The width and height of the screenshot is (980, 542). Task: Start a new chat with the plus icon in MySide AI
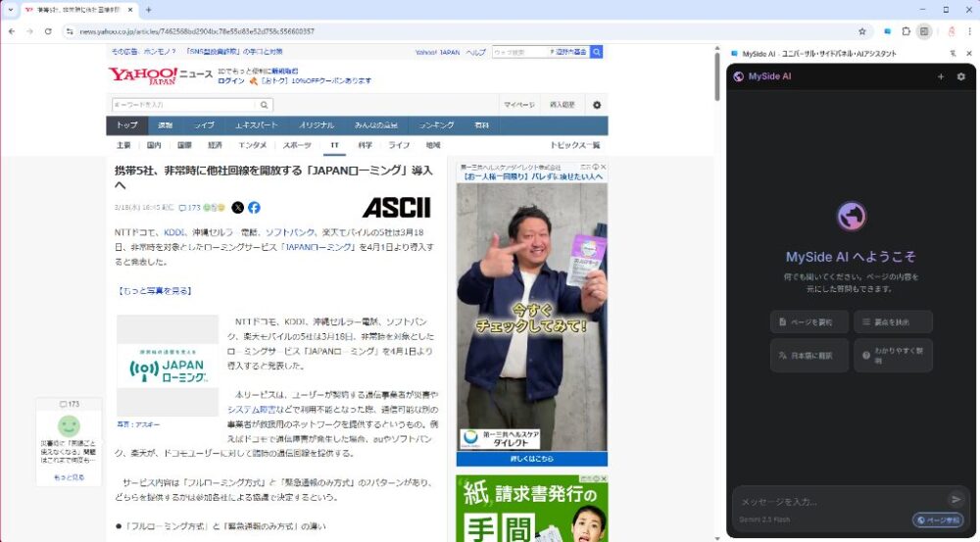tap(941, 76)
